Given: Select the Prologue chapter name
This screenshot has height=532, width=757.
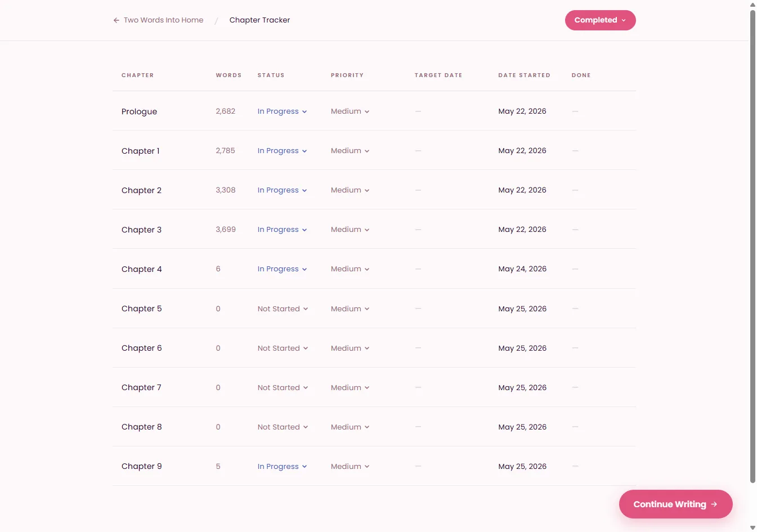Looking at the screenshot, I should [139, 111].
